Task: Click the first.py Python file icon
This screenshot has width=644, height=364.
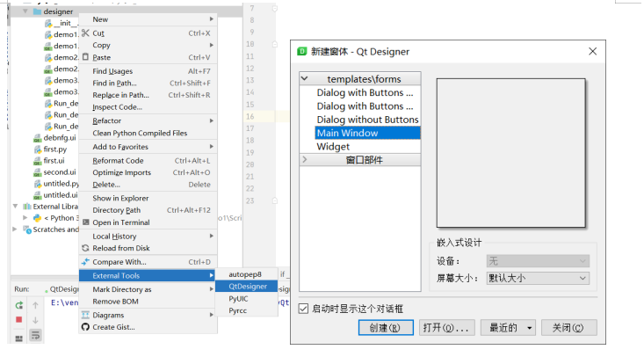Action: 38,149
